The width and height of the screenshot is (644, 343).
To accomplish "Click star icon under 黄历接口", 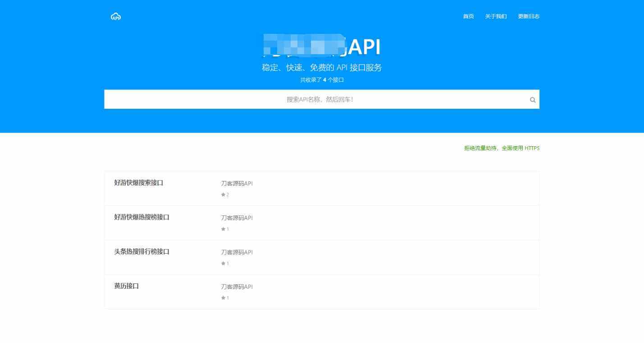I will point(223,298).
